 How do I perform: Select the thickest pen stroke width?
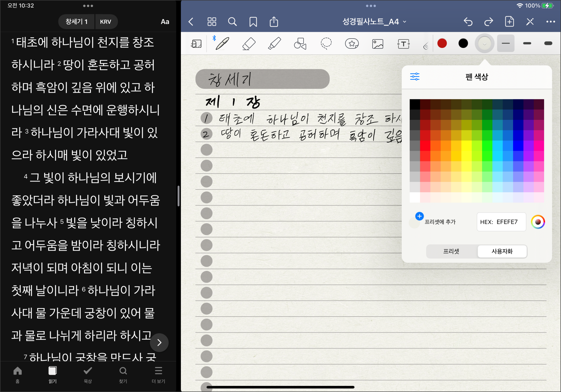(x=548, y=43)
